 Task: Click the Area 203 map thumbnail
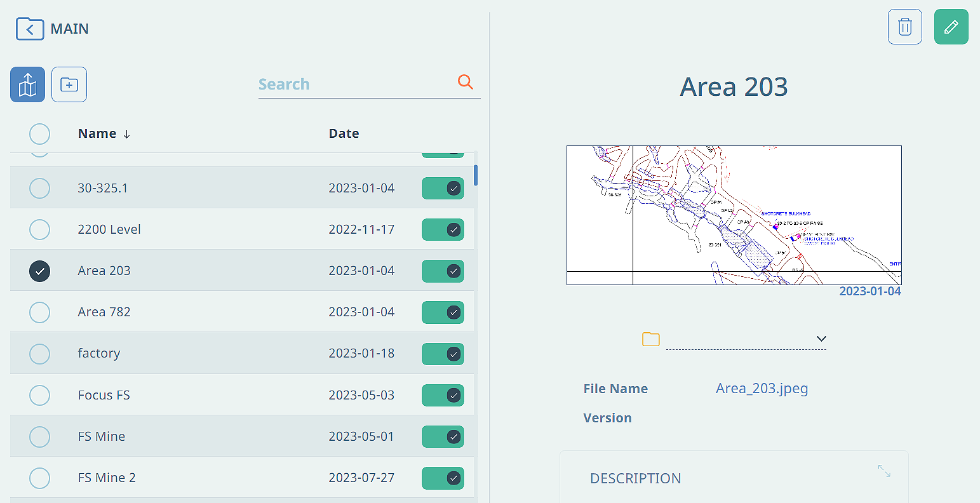pyautogui.click(x=734, y=215)
